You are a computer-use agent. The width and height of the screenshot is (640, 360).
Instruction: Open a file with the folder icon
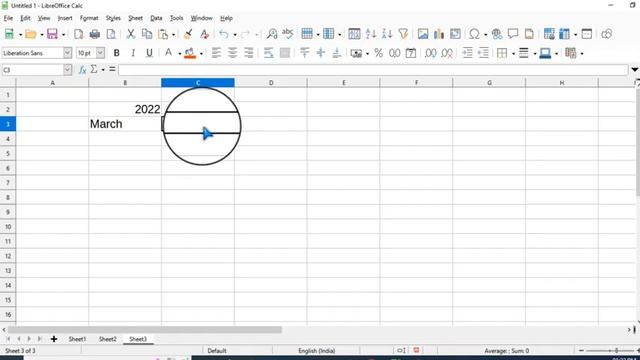click(x=31, y=34)
